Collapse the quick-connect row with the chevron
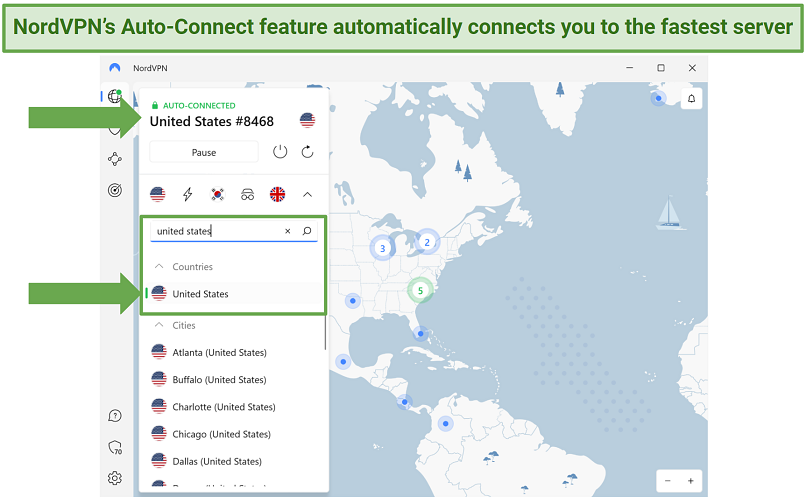Image resolution: width=806 pixels, height=503 pixels. coord(307,194)
